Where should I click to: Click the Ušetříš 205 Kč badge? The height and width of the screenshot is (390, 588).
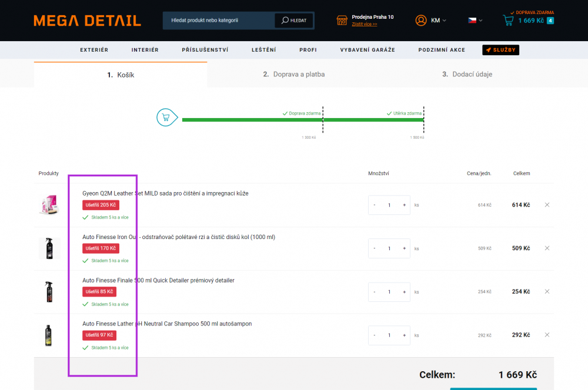click(x=101, y=205)
